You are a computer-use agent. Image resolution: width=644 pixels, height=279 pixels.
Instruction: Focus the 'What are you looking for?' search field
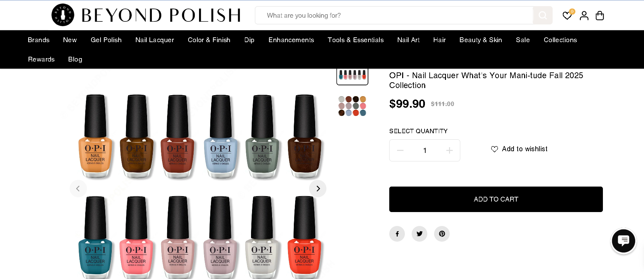(394, 15)
